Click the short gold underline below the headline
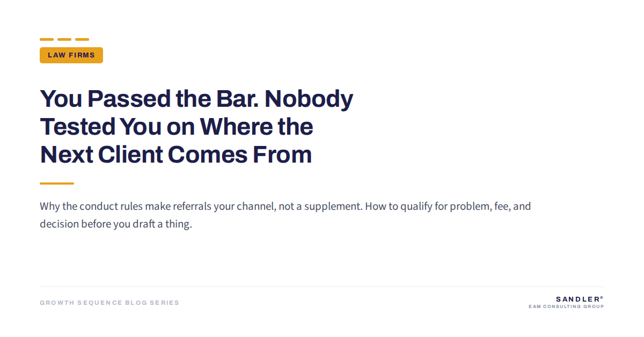Viewport: 644px width, 337px height. 57,184
